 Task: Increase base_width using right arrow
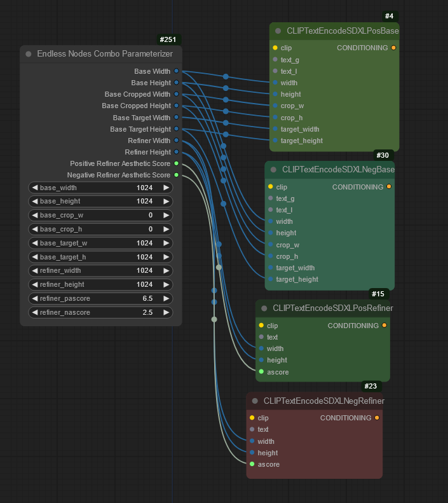[x=166, y=188]
